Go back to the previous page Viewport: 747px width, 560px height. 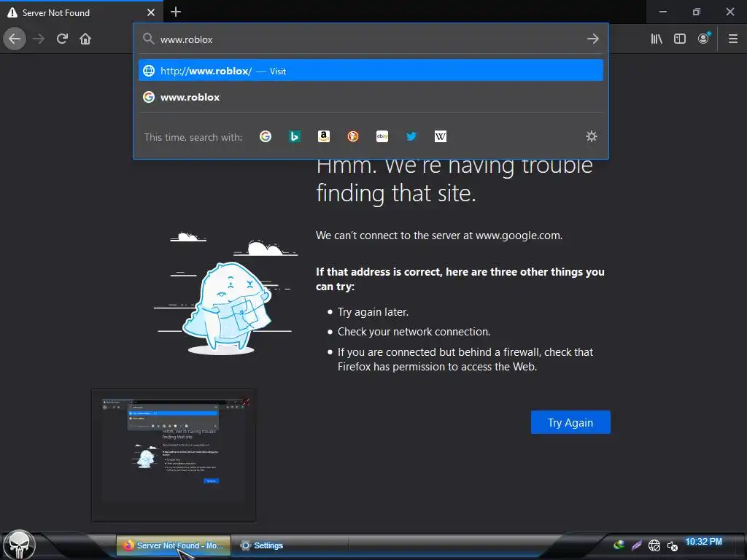(x=15, y=39)
